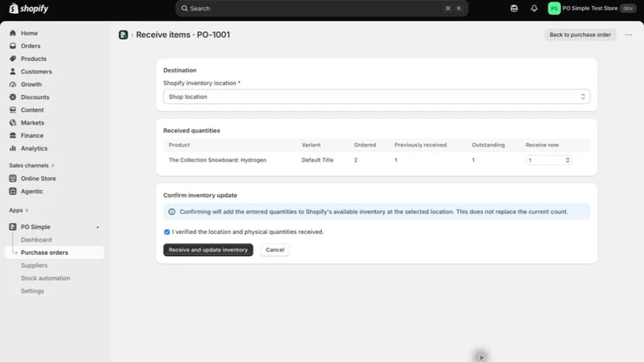Open the PO Simple Test Store account menu

pyautogui.click(x=592, y=8)
